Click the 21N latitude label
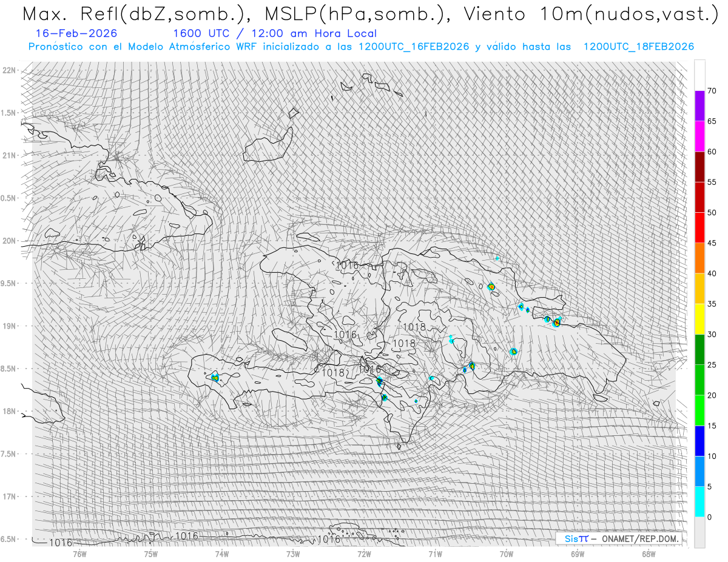This screenshot has height=562, width=728. pos(8,156)
